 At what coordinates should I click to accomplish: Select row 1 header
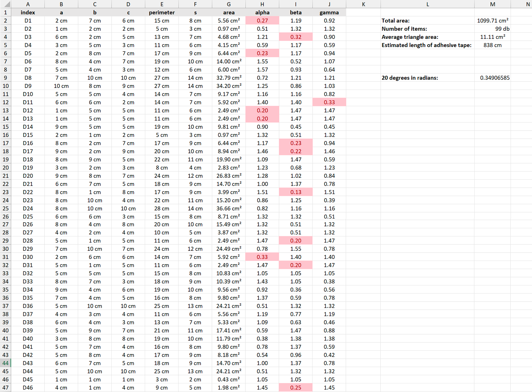5,12
